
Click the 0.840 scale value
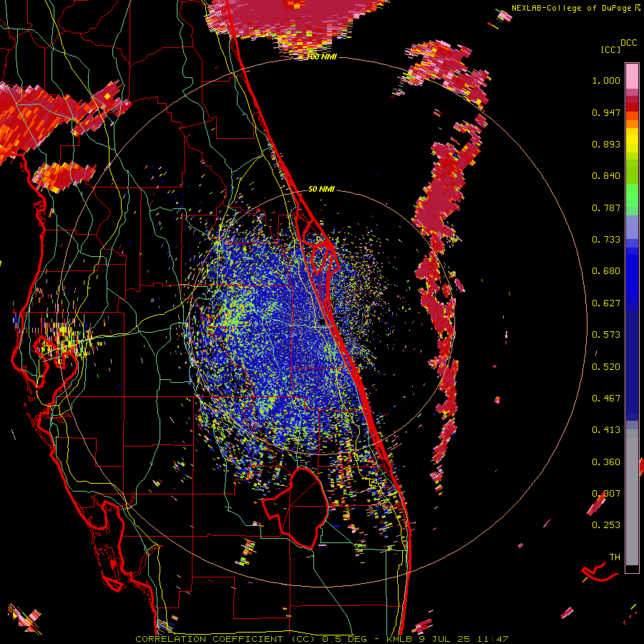pyautogui.click(x=606, y=176)
